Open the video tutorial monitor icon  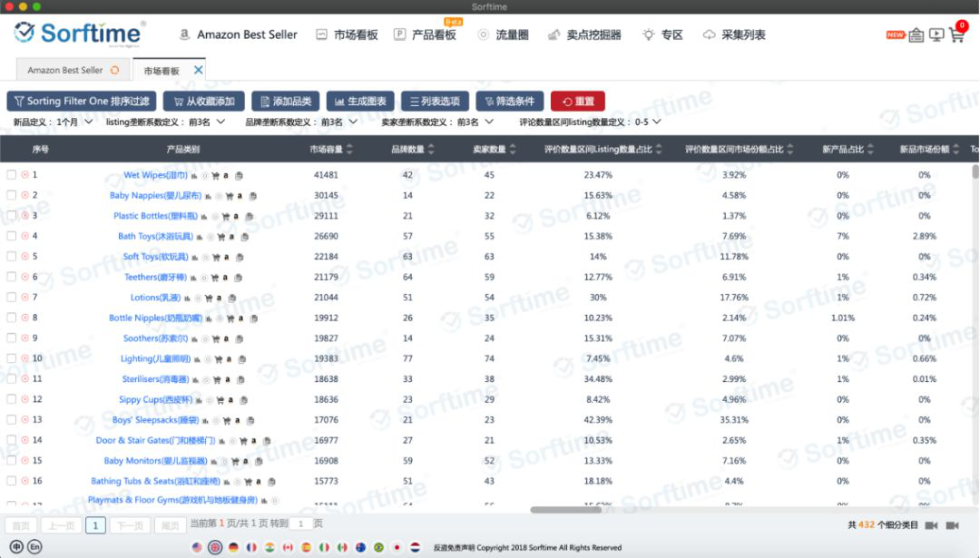(x=936, y=35)
